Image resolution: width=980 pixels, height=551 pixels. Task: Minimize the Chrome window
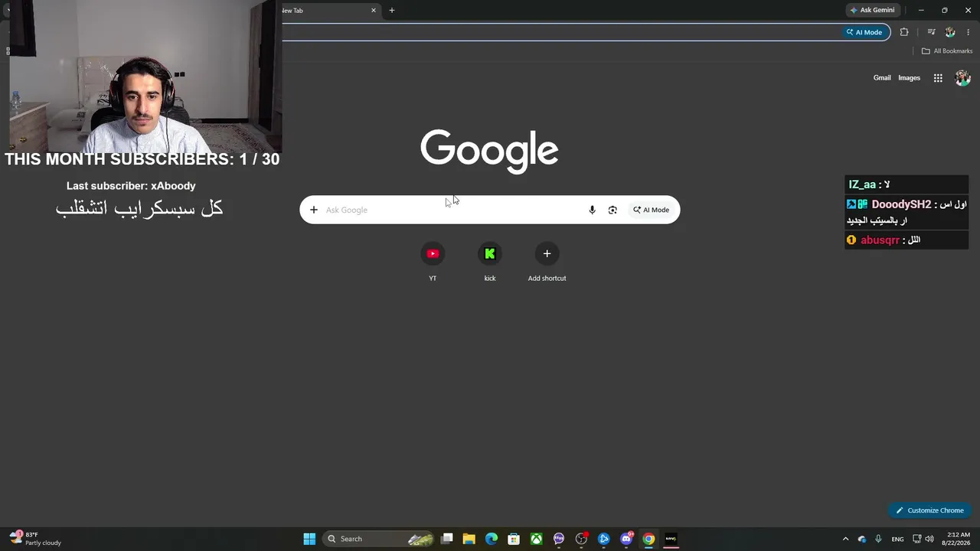point(921,11)
